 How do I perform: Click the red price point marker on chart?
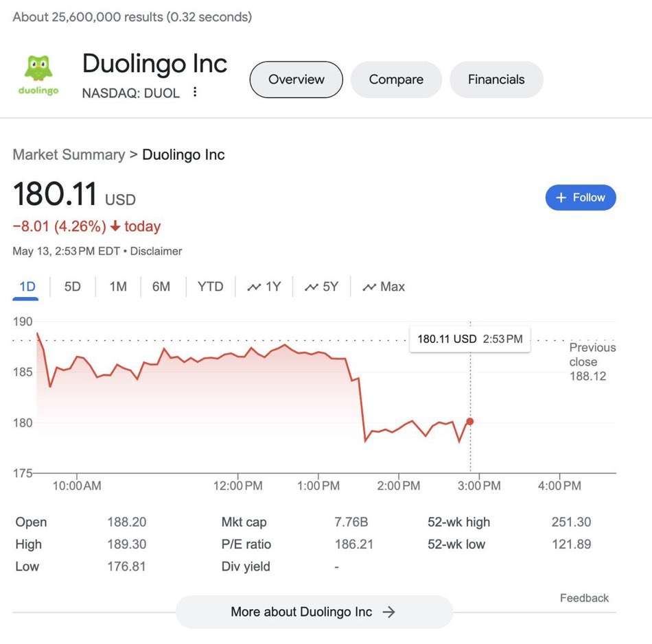click(x=470, y=421)
